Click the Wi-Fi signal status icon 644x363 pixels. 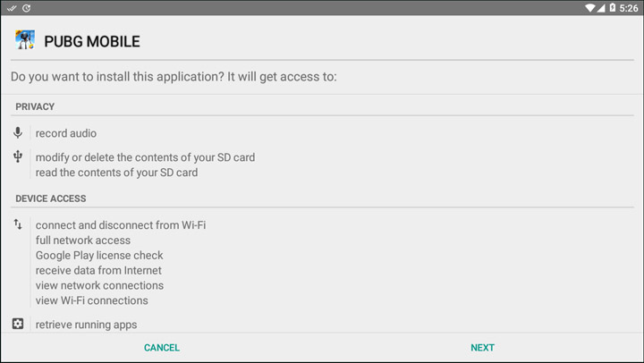click(590, 8)
